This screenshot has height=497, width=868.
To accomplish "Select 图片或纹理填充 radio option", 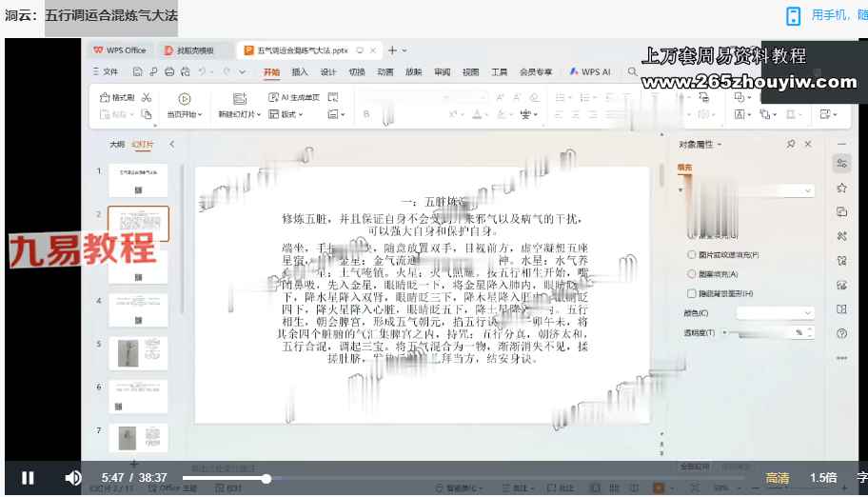I will pyautogui.click(x=692, y=255).
